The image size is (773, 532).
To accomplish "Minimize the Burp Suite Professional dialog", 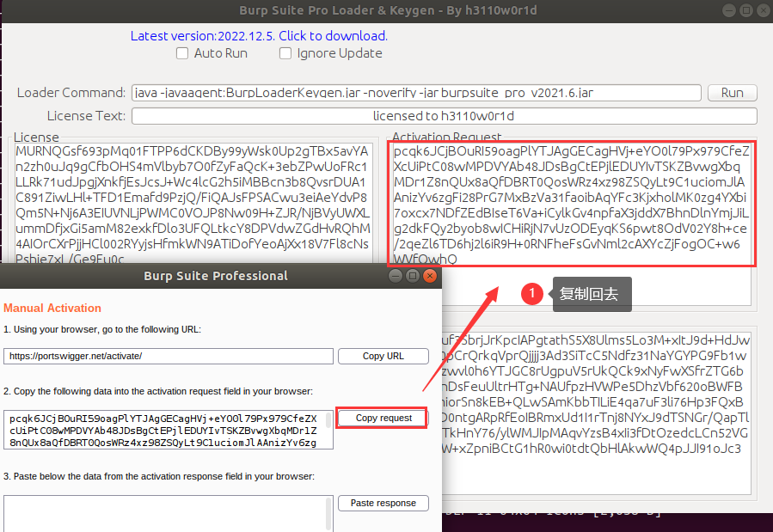I will click(396, 276).
